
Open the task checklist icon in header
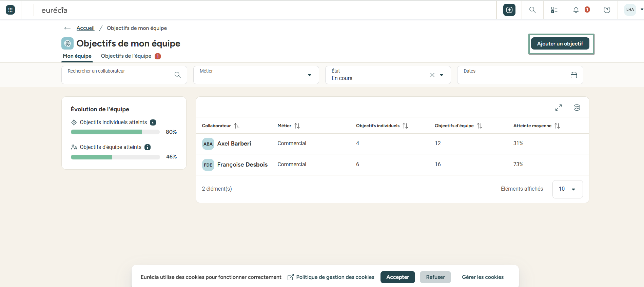pos(554,10)
